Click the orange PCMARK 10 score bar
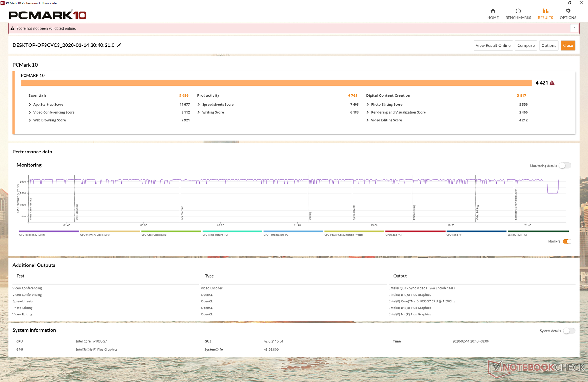Viewport: 588px width, 382px height. click(276, 83)
